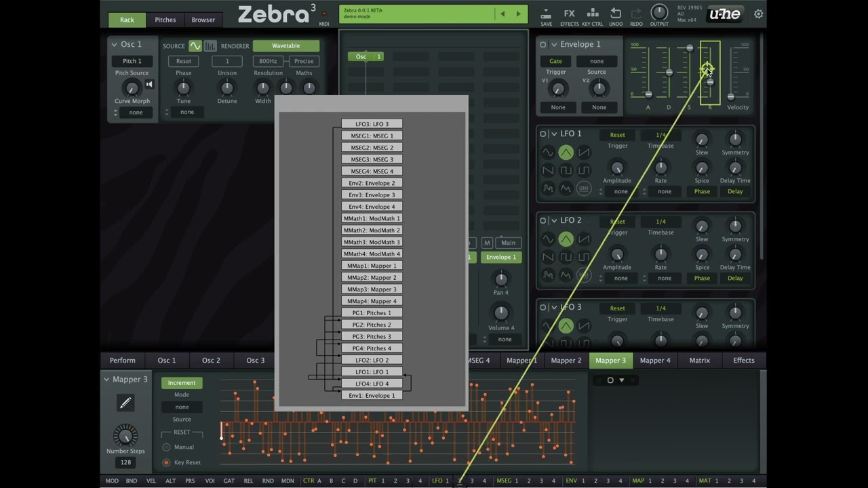Toggle the LFO 1 power switch
868x488 pixels.
coord(543,134)
